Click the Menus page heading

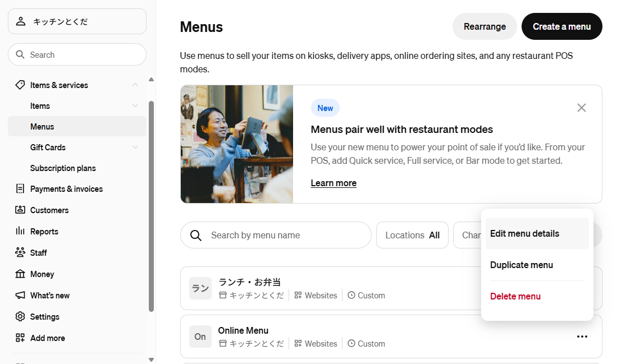click(202, 27)
